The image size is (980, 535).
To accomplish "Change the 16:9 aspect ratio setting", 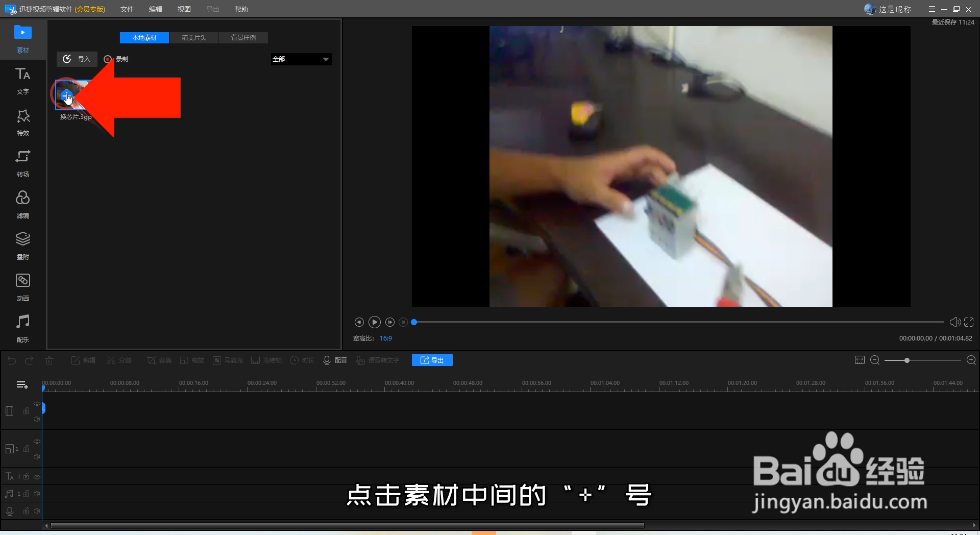I will pos(385,338).
